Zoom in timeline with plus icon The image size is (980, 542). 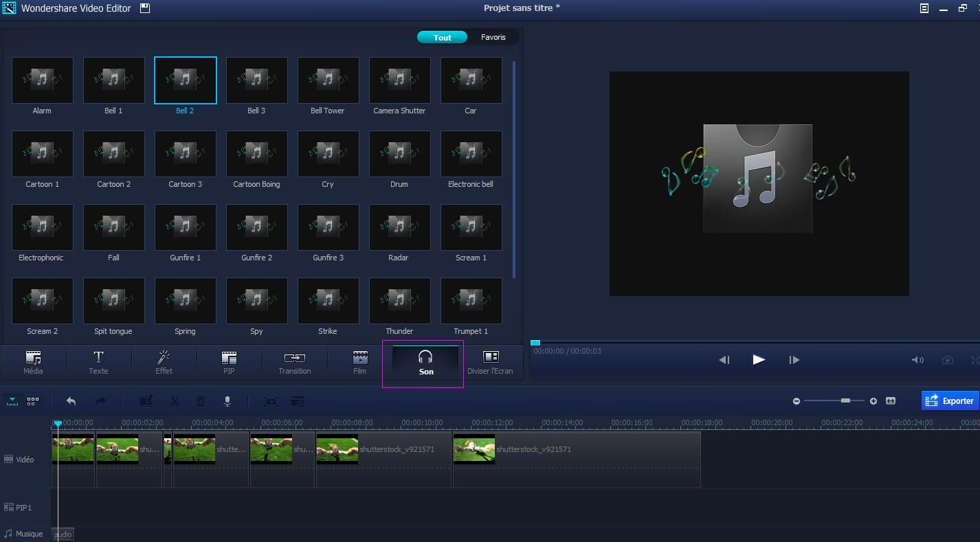[873, 400]
